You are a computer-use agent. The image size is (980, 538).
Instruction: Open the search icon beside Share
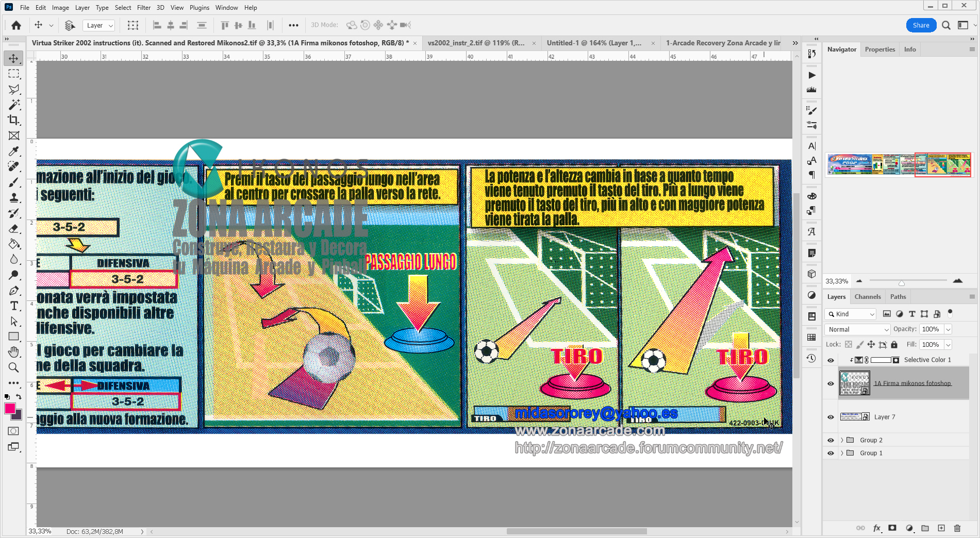click(946, 25)
